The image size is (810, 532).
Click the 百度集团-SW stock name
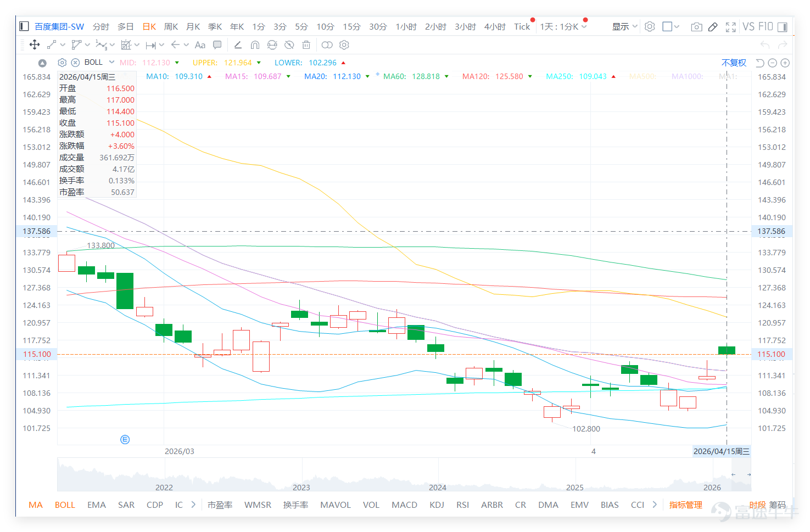coord(59,26)
